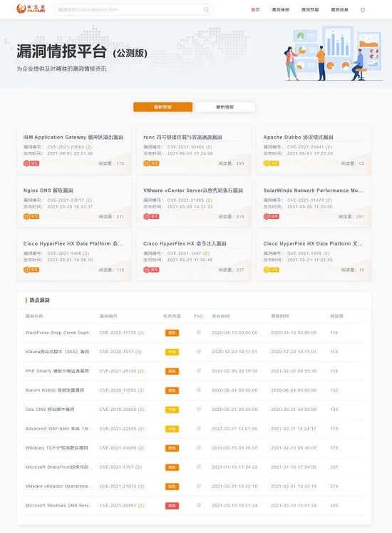Click CVE-2021-25641 on Apache Dubbo card
The image size is (392, 533).
tap(305, 147)
